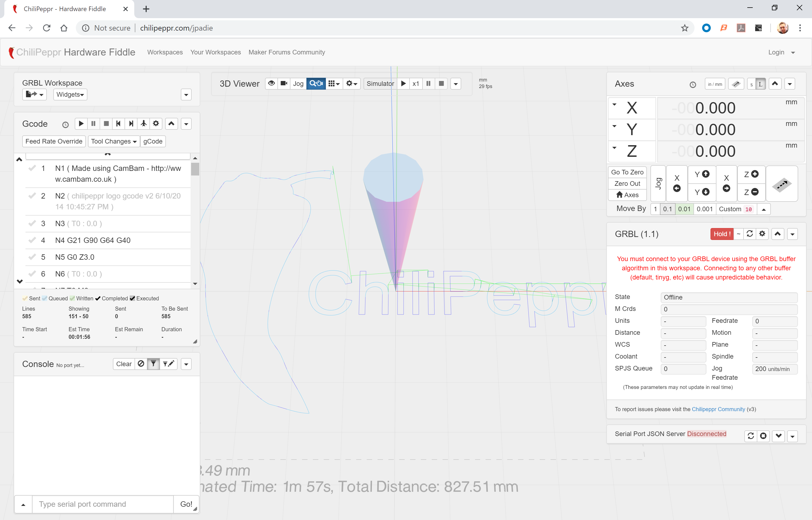Open the Widgets dropdown
This screenshot has width=812, height=520.
click(70, 95)
